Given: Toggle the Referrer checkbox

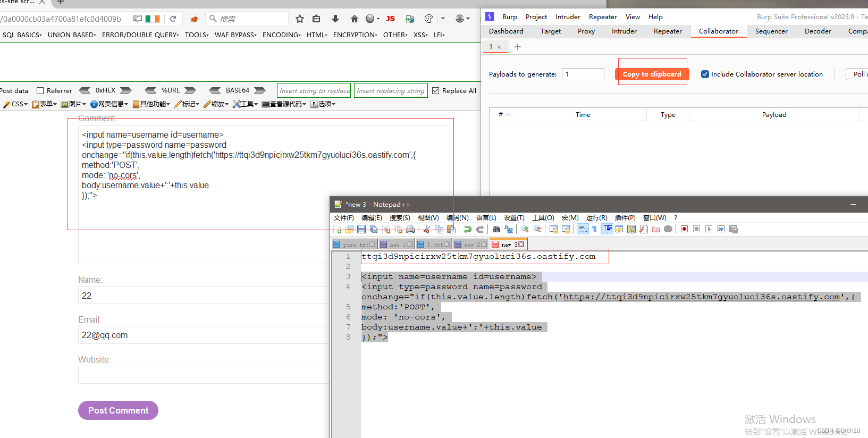Looking at the screenshot, I should tap(40, 91).
